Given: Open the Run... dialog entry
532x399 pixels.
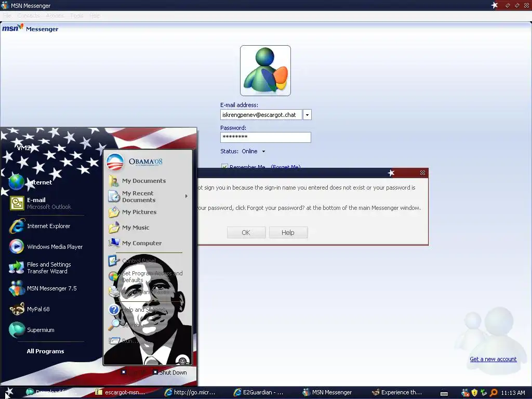Looking at the screenshot, I should (x=123, y=341).
